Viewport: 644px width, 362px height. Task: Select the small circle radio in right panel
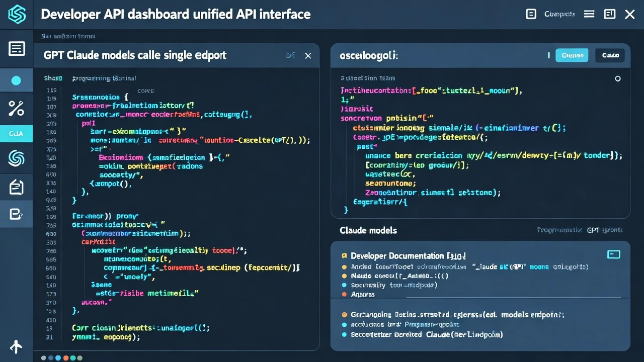coord(618,78)
